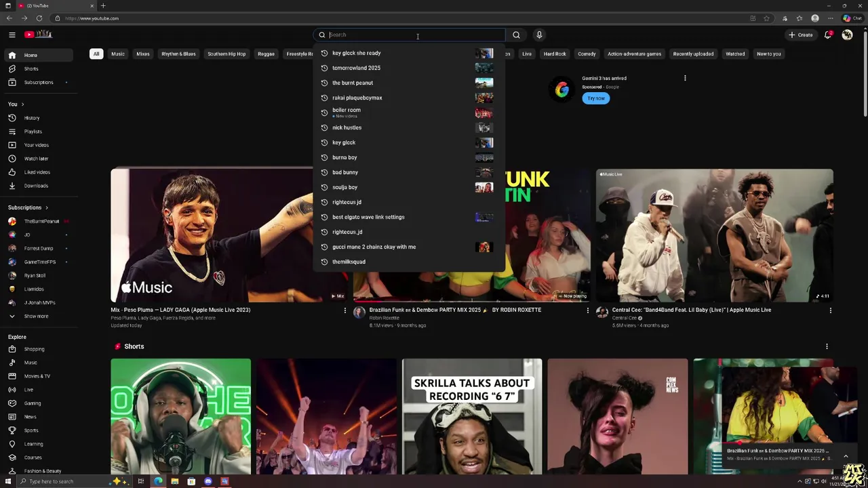This screenshot has width=868, height=488.
Task: Open options menu for Central Cee video
Action: pyautogui.click(x=830, y=310)
